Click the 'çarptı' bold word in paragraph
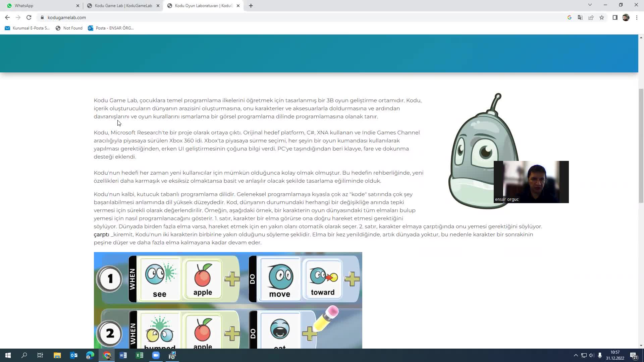The width and height of the screenshot is (644, 362). tap(102, 235)
